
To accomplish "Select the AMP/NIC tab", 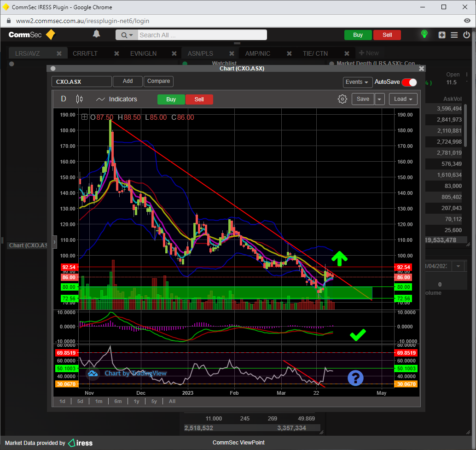I will tap(257, 53).
